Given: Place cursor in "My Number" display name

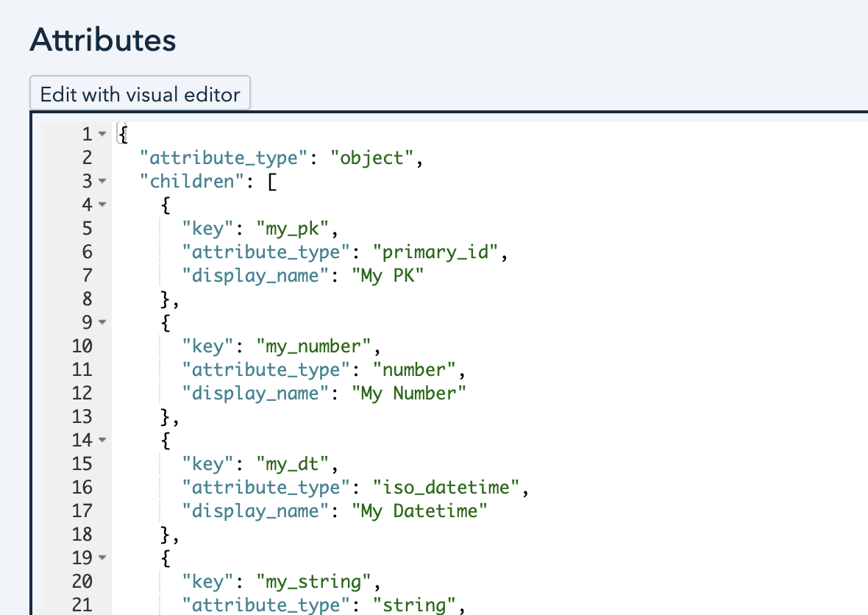Looking at the screenshot, I should (413, 394).
